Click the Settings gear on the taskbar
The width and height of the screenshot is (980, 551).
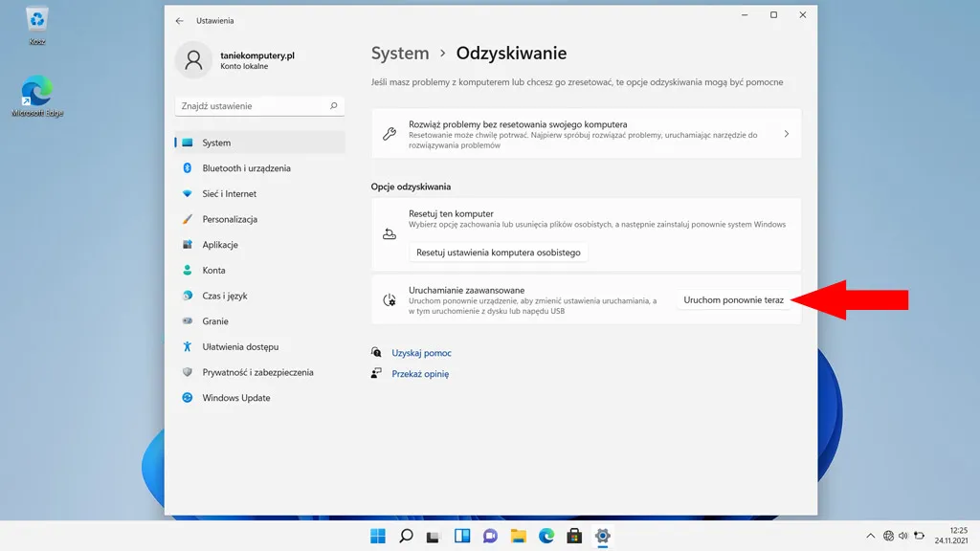[603, 536]
